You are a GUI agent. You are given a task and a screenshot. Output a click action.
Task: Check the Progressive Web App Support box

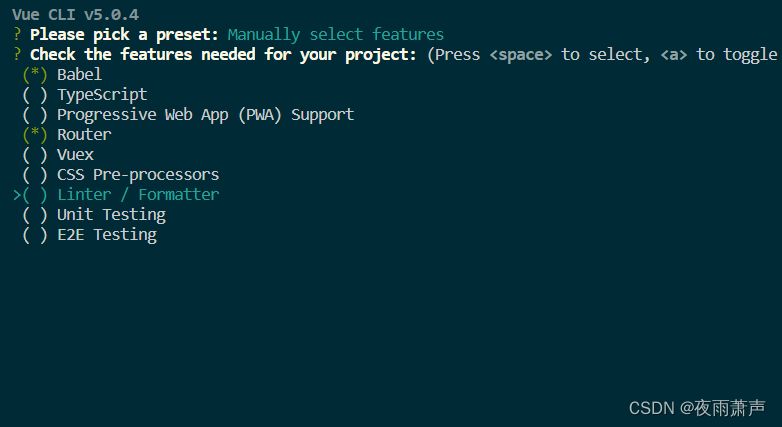click(34, 114)
